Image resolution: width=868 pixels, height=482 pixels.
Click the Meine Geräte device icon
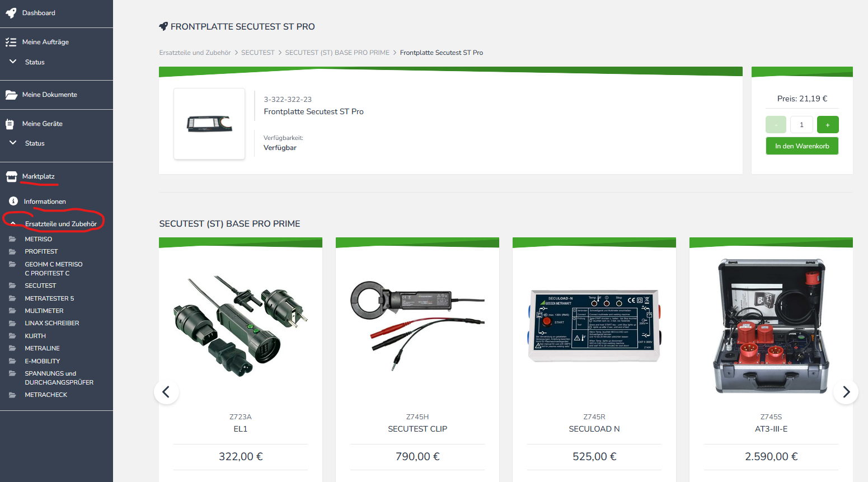pos(10,124)
